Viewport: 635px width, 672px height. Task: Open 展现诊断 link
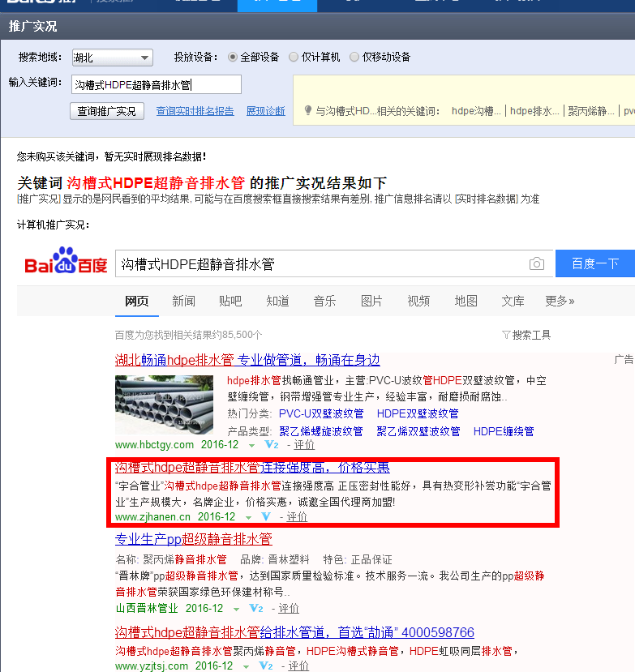click(266, 111)
